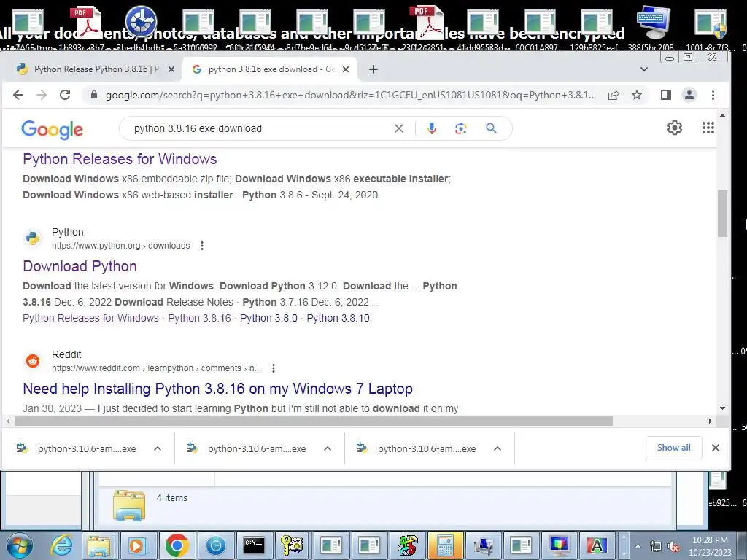Go back to the previous page in Chrome
The image size is (747, 560).
[18, 95]
